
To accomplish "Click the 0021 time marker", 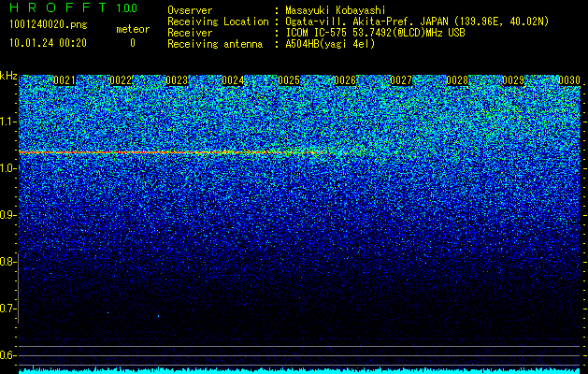I will pos(65,80).
